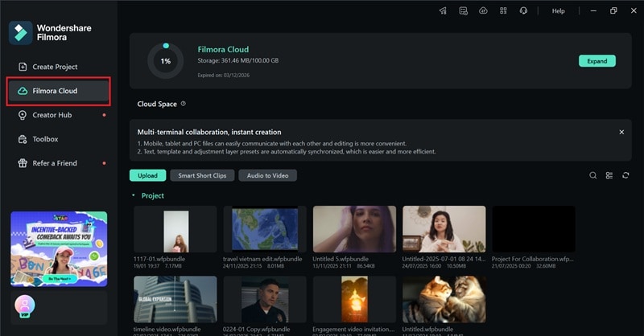Click the 1% storage usage ring
The image size is (644, 336).
click(x=166, y=61)
